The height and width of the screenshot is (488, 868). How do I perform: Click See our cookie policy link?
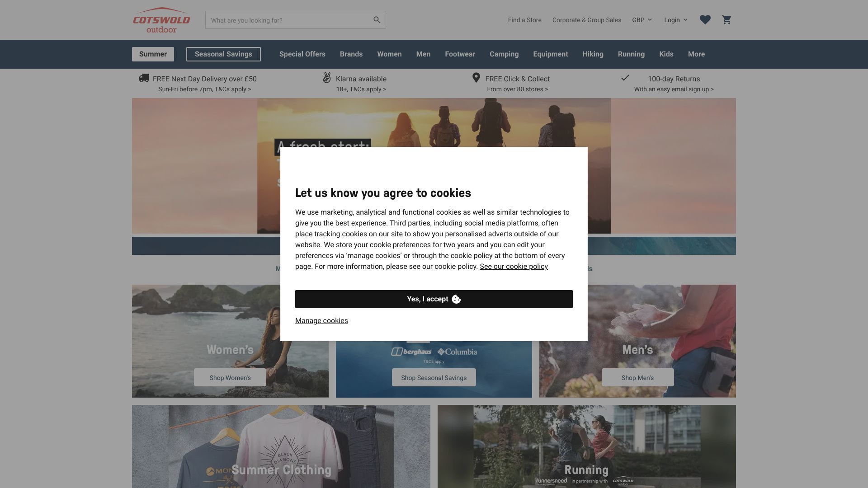tap(514, 266)
